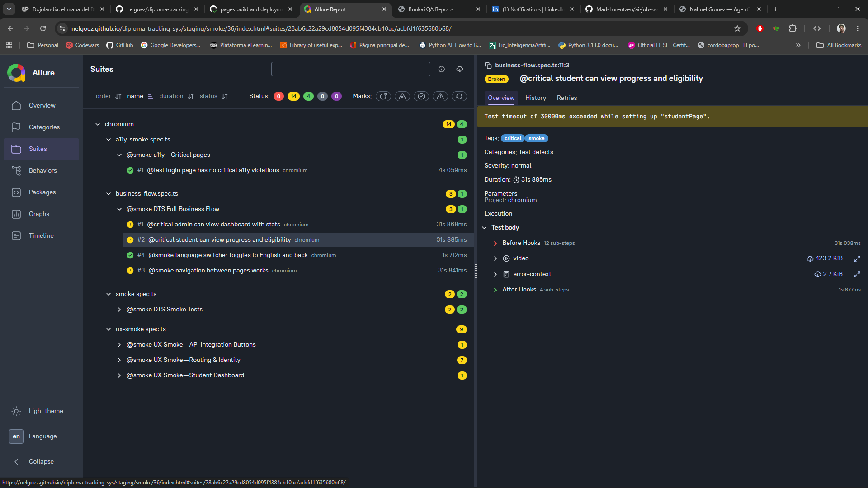The image size is (868, 488).
Task: Click the Suites search field
Action: point(350,69)
